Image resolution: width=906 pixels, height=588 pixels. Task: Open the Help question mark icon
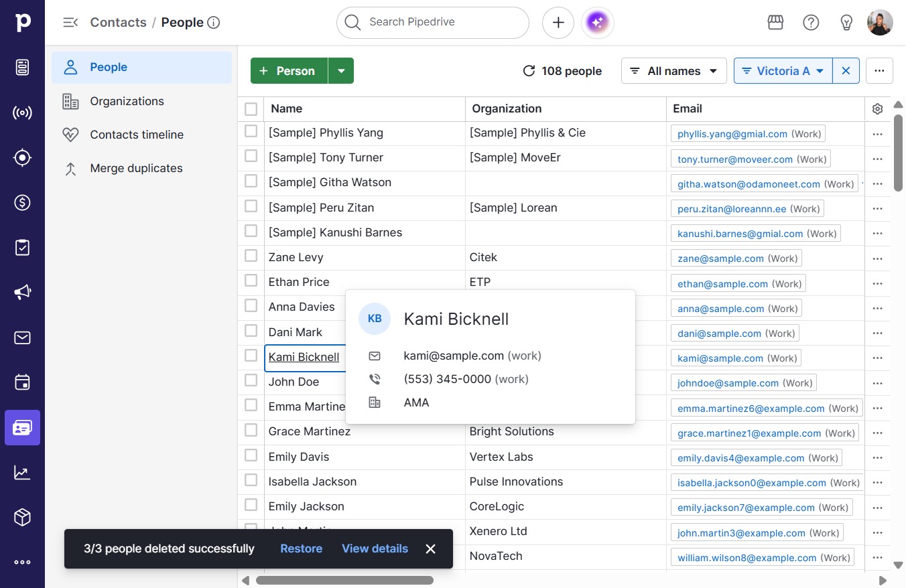pos(811,23)
